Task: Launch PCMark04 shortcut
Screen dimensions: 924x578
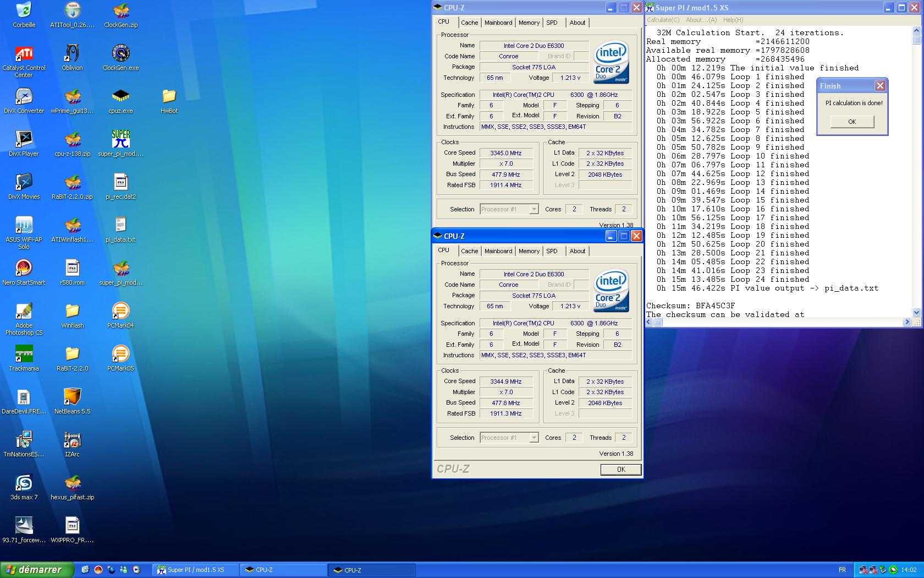Action: 120,310
